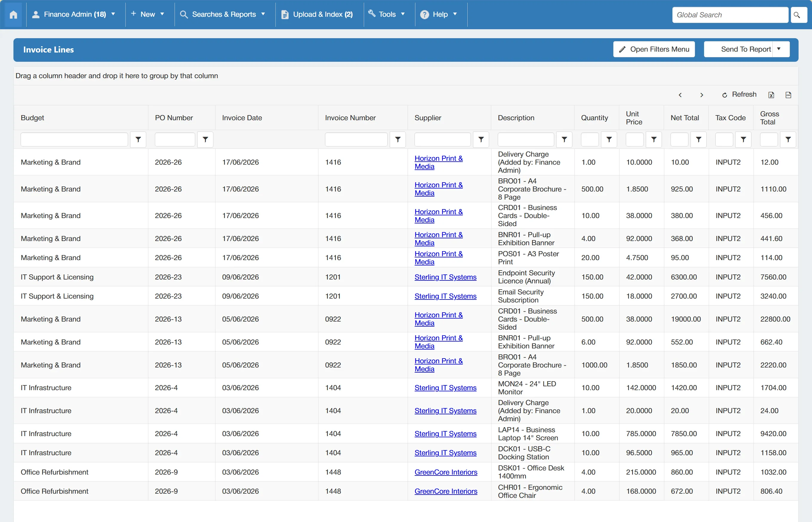Refresh the invoice lines grid
Viewport: 812px width, 522px height.
tap(739, 95)
